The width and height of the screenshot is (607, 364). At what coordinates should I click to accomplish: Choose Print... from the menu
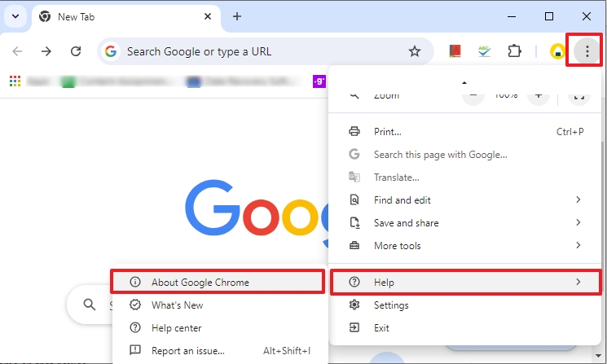pyautogui.click(x=464, y=132)
